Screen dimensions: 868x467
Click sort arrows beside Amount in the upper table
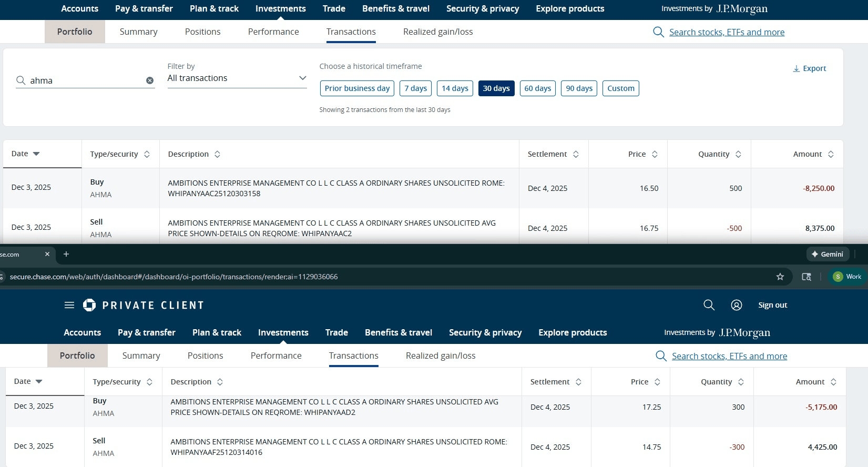[x=831, y=154]
